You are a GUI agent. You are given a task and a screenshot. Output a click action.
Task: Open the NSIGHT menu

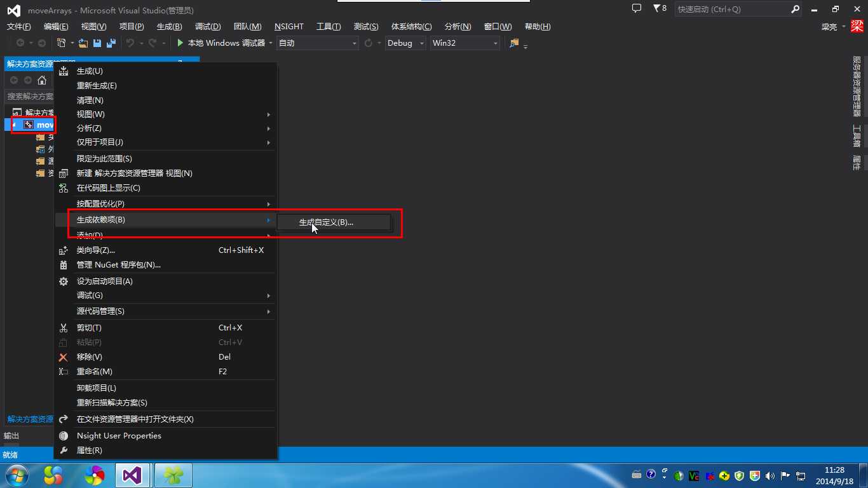coord(289,27)
